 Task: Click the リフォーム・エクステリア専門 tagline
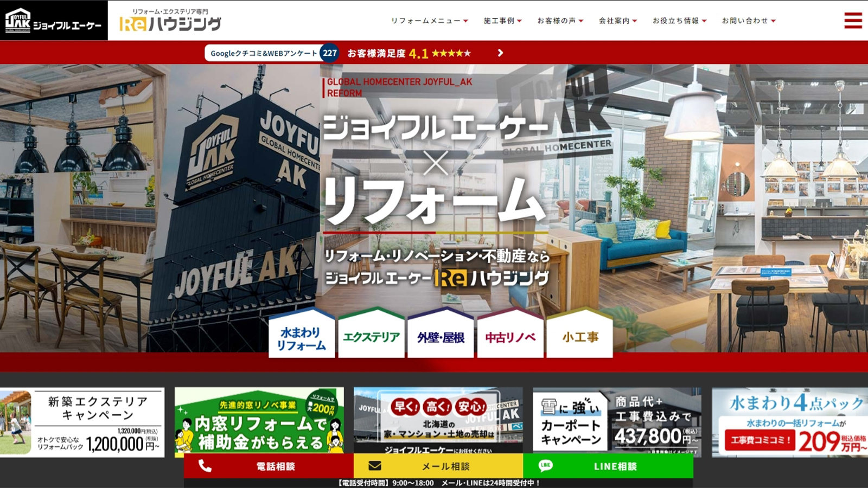170,11
